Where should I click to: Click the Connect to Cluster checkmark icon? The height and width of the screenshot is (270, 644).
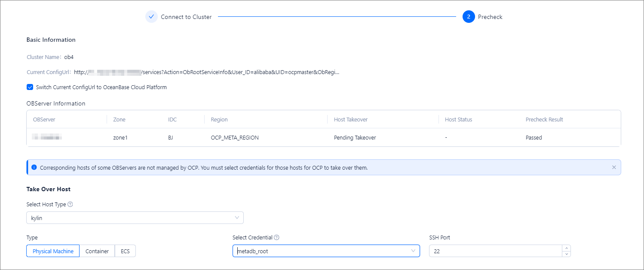pyautogui.click(x=151, y=17)
